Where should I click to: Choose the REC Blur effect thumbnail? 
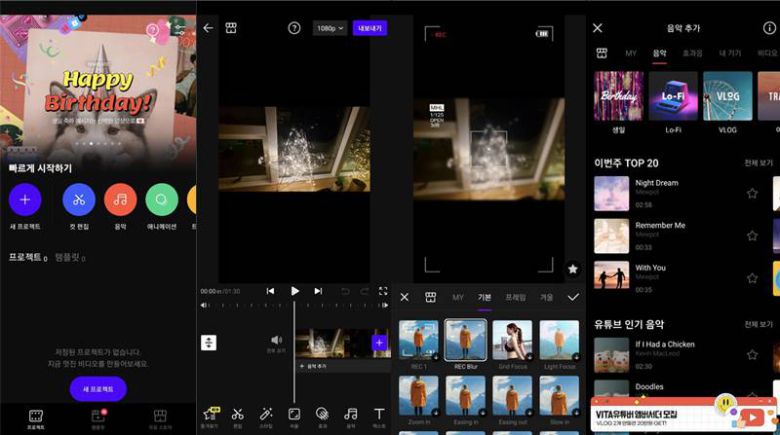[x=466, y=340]
